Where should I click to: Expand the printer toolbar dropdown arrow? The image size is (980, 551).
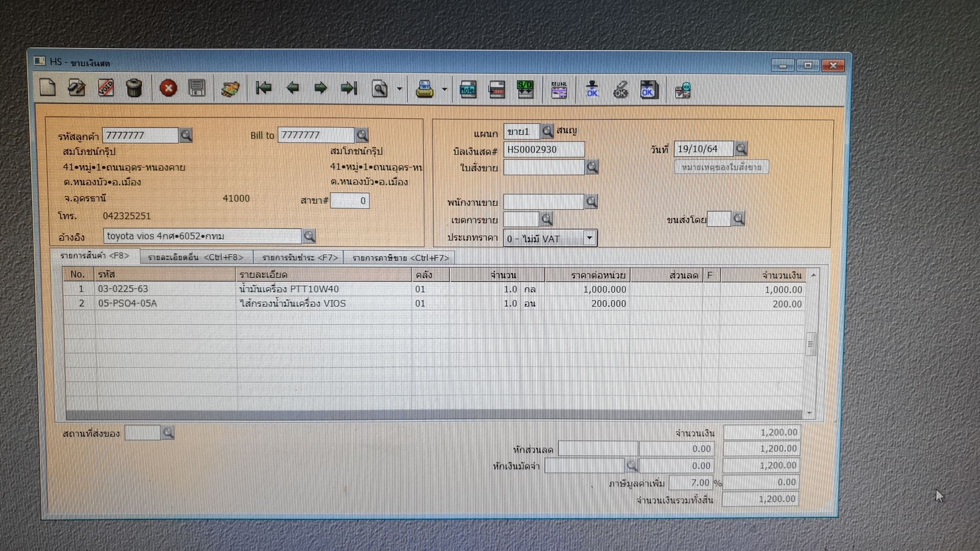[444, 89]
